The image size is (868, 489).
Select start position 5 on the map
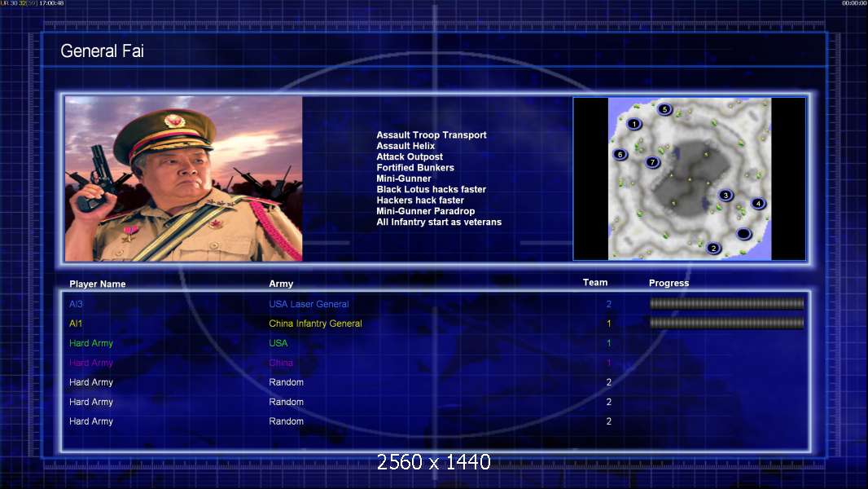click(x=664, y=109)
